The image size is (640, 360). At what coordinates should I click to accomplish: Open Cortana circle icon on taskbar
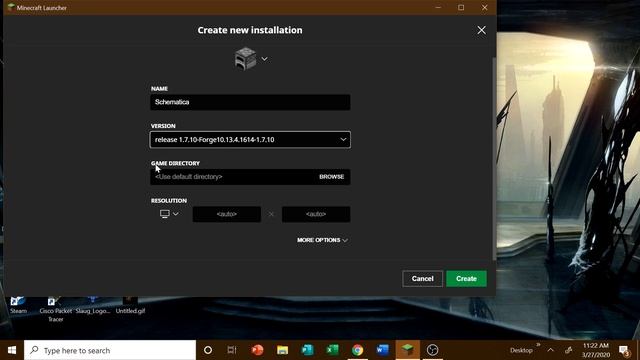click(x=208, y=350)
